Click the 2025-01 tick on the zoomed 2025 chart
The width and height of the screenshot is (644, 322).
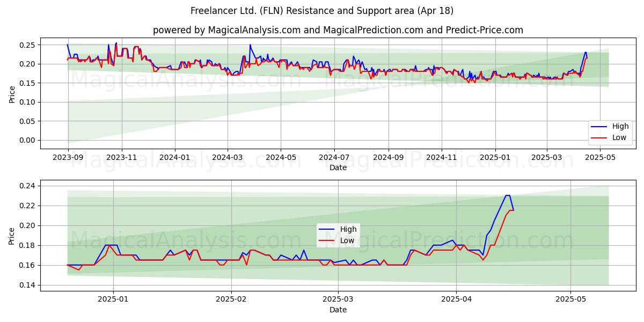coord(113,300)
